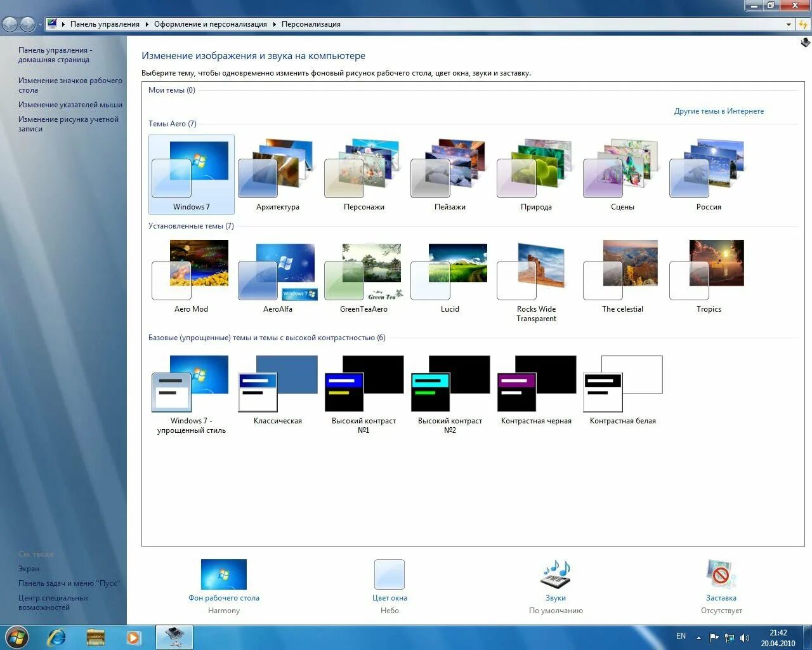Select Высокий контраст №2 theme

(450, 394)
